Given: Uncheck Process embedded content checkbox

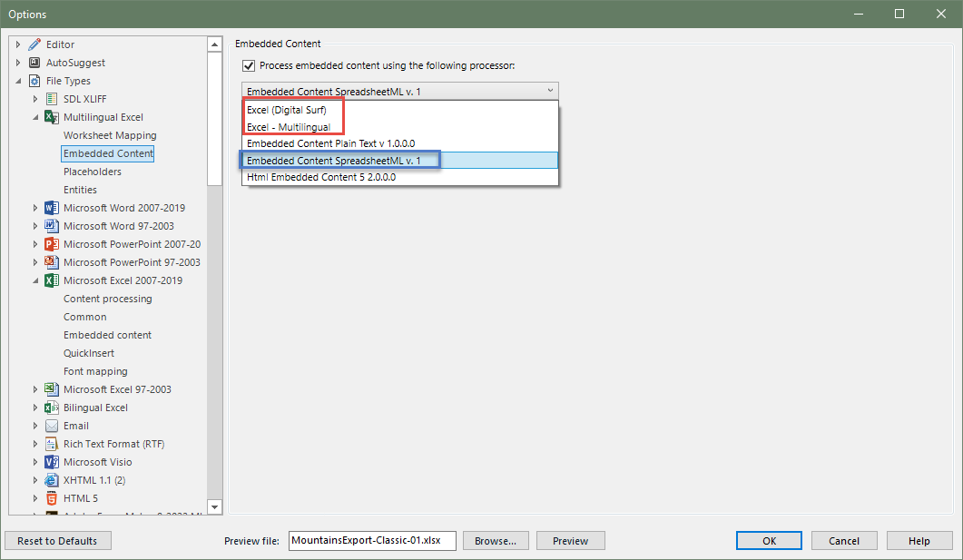Looking at the screenshot, I should pos(249,65).
